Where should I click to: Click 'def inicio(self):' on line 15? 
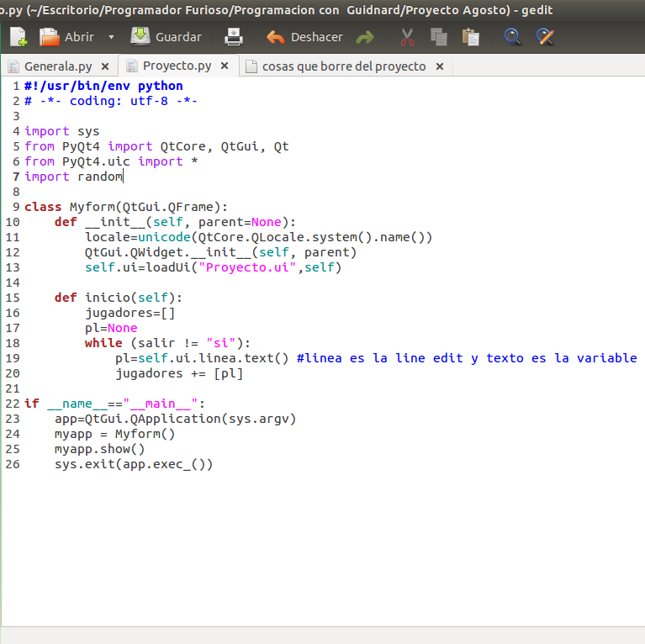pos(119,298)
